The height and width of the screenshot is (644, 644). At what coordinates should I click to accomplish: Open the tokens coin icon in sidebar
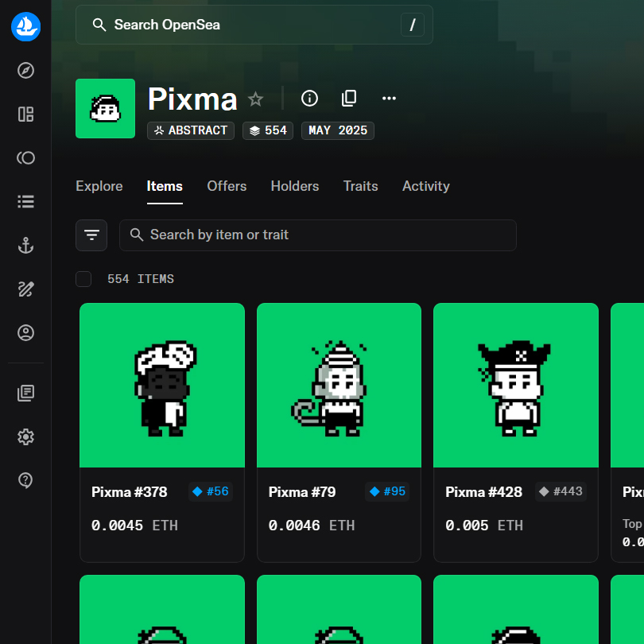pyautogui.click(x=25, y=157)
